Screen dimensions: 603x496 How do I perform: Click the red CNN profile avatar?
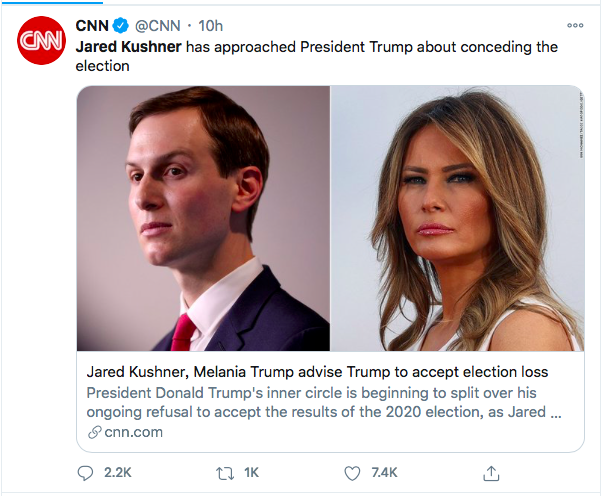tap(40, 41)
